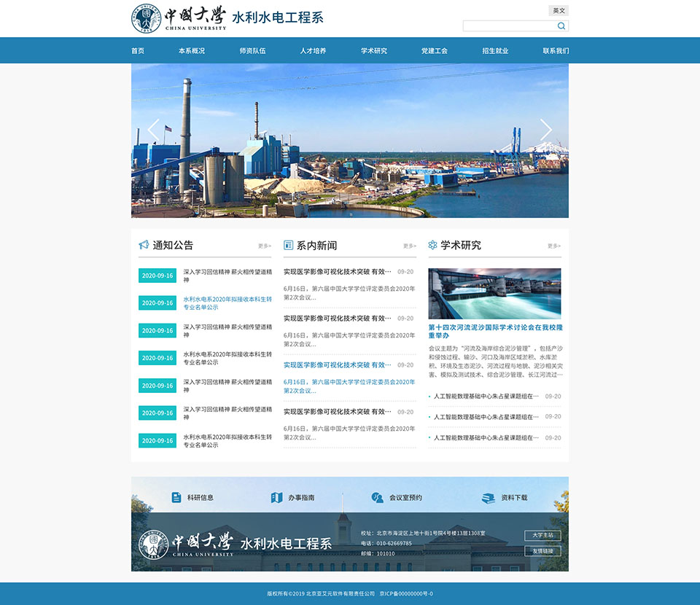This screenshot has height=605, width=700.
Task: Expand 更多 link in 学术研究 section
Action: (x=554, y=246)
